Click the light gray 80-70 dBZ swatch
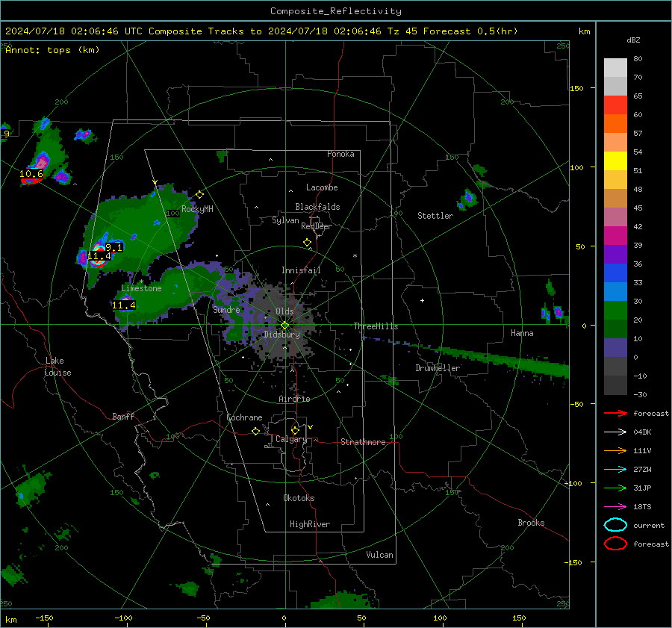The width and height of the screenshot is (672, 628). [615, 68]
